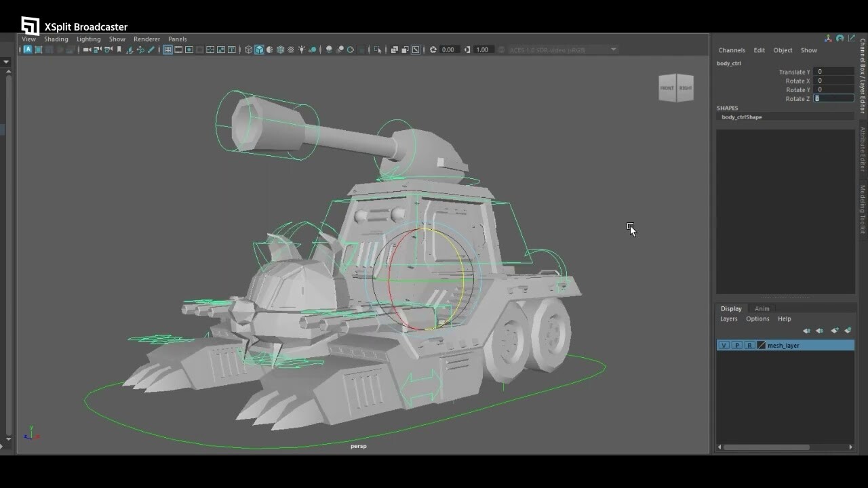868x488 pixels.
Task: Click the Rotate X channel name
Action: click(x=797, y=81)
